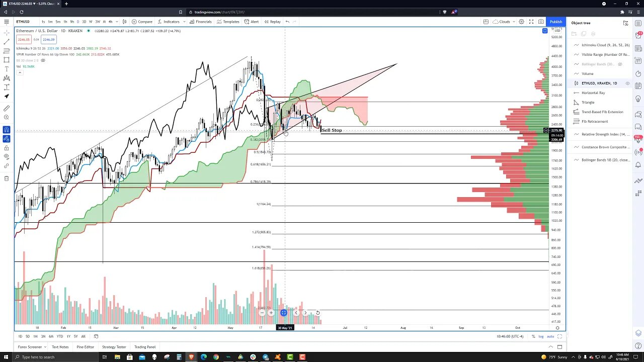Click the trash icon to remove drawings
Screen dimensions: 644x362
point(7,178)
